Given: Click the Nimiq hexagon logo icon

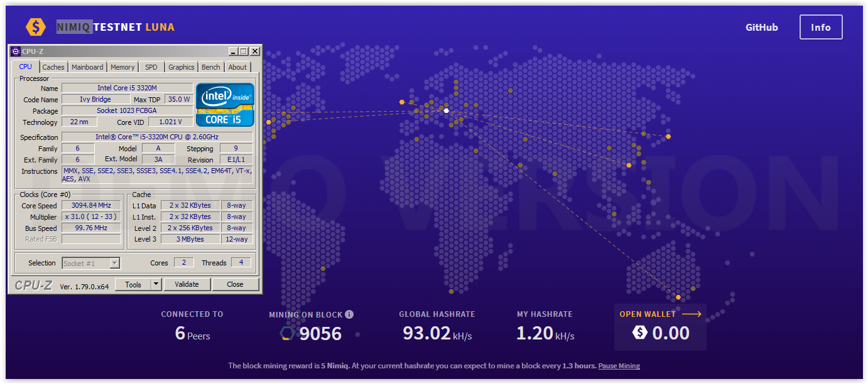Looking at the screenshot, I should tap(36, 27).
